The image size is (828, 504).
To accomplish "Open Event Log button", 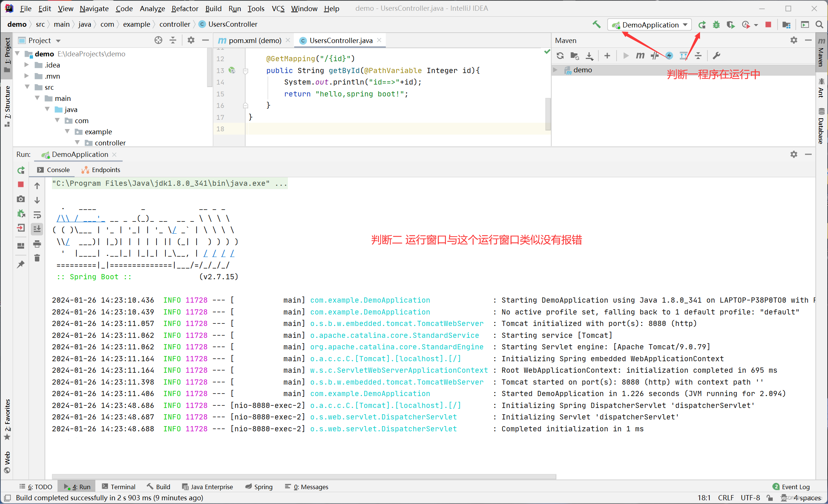I will click(x=791, y=487).
